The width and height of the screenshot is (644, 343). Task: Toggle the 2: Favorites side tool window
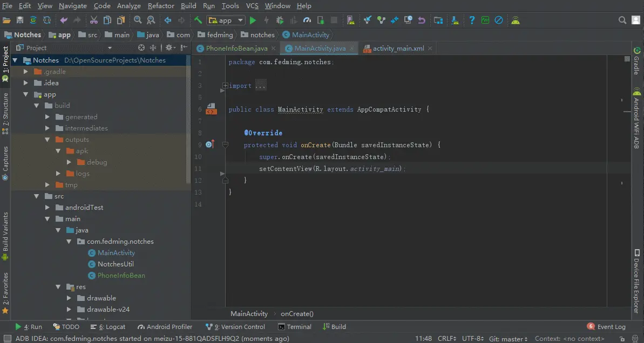coord(5,293)
